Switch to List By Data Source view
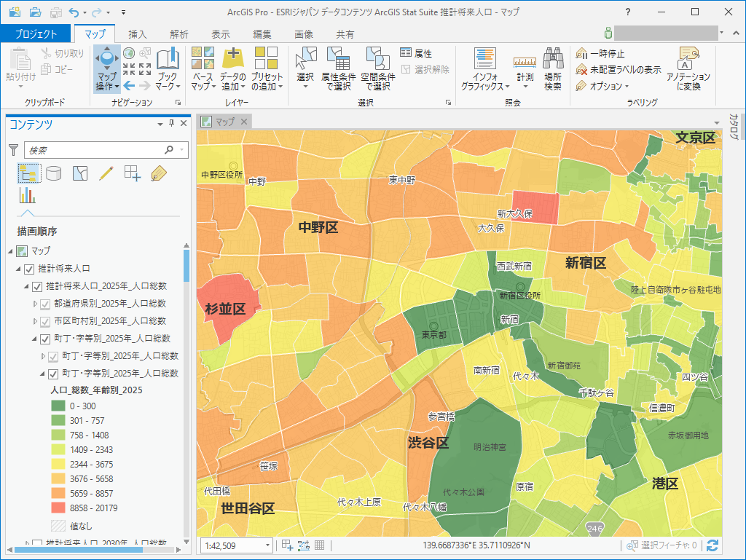This screenshot has width=746, height=560. coord(53,173)
